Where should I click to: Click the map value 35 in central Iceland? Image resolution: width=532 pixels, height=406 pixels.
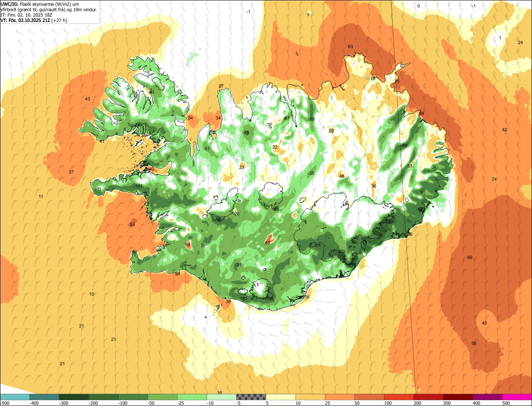(x=311, y=174)
